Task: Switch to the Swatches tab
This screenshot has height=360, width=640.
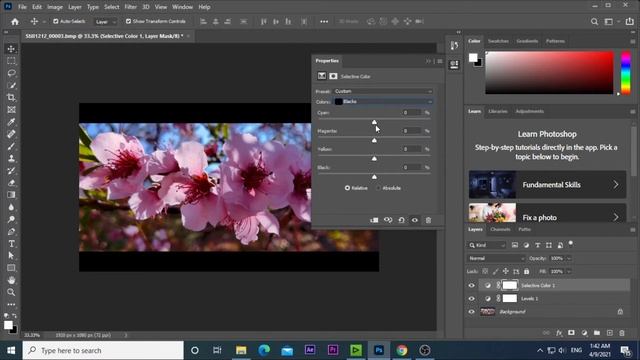Action: 498,41
